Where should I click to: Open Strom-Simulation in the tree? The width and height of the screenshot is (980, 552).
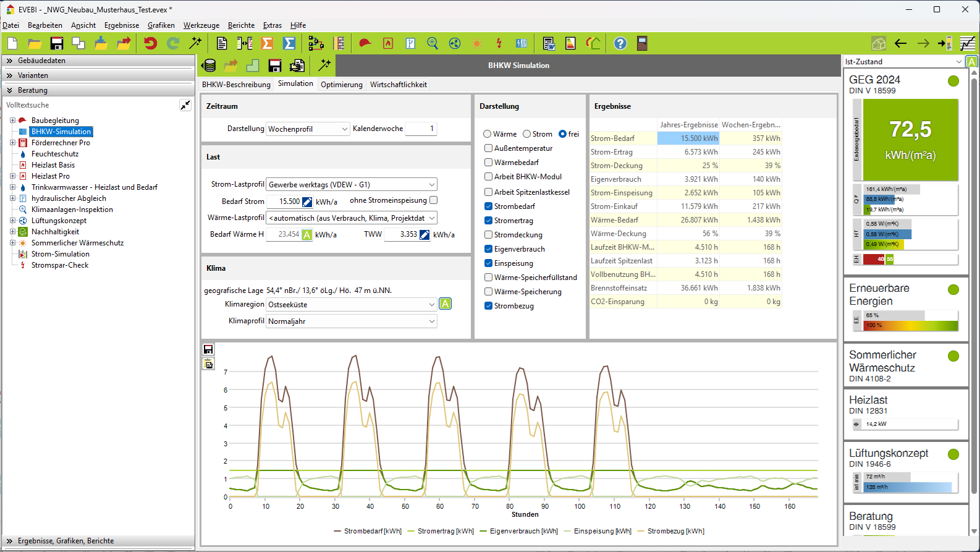click(x=61, y=254)
